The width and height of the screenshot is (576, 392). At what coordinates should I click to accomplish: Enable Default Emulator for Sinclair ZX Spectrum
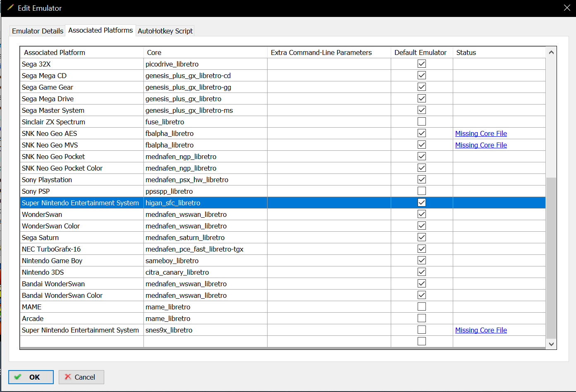pos(422,121)
